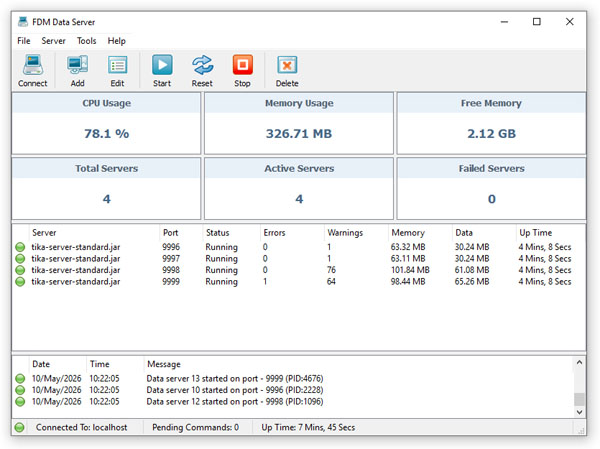
Task: Click green status dot for port 9996 server
Action: point(20,247)
